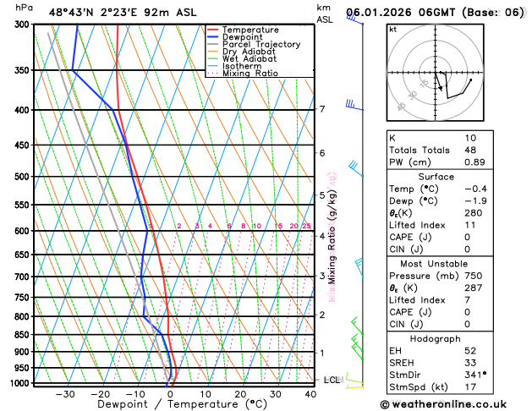Click the yellow wind barb near 1000 hPa

click(354, 386)
